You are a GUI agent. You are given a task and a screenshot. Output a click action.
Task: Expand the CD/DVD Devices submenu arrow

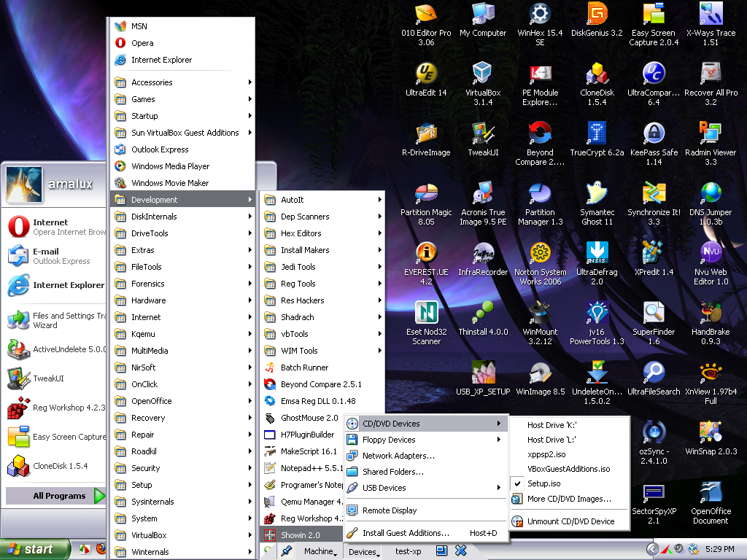click(498, 424)
